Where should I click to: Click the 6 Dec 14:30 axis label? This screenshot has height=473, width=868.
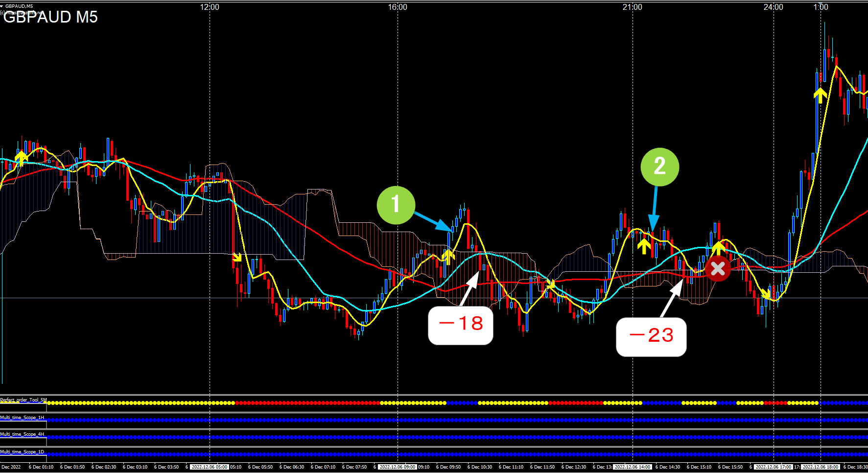click(x=668, y=467)
